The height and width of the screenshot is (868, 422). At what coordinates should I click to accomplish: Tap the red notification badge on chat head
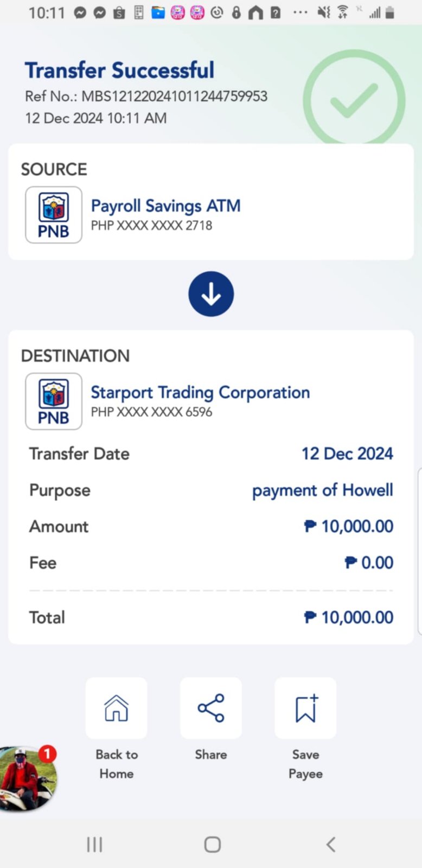(x=47, y=754)
